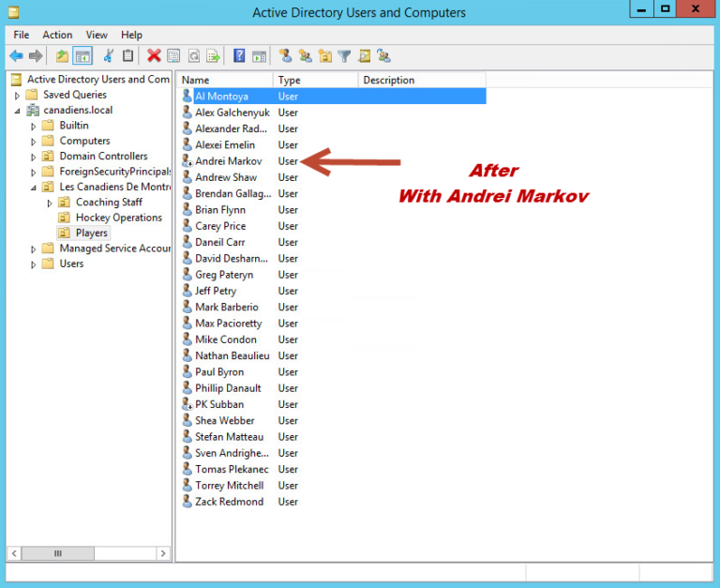
Task: Open filter options funnel icon
Action: [x=344, y=56]
